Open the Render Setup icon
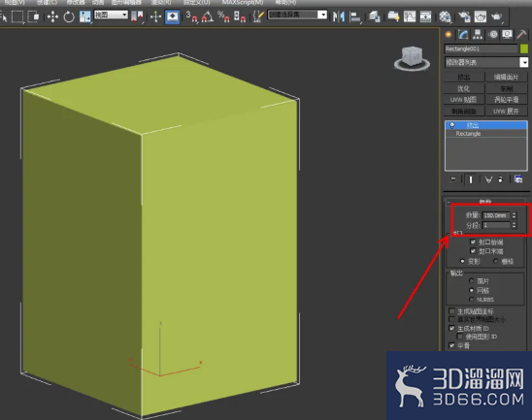Viewport: 532px width, 420px height. pyautogui.click(x=464, y=16)
